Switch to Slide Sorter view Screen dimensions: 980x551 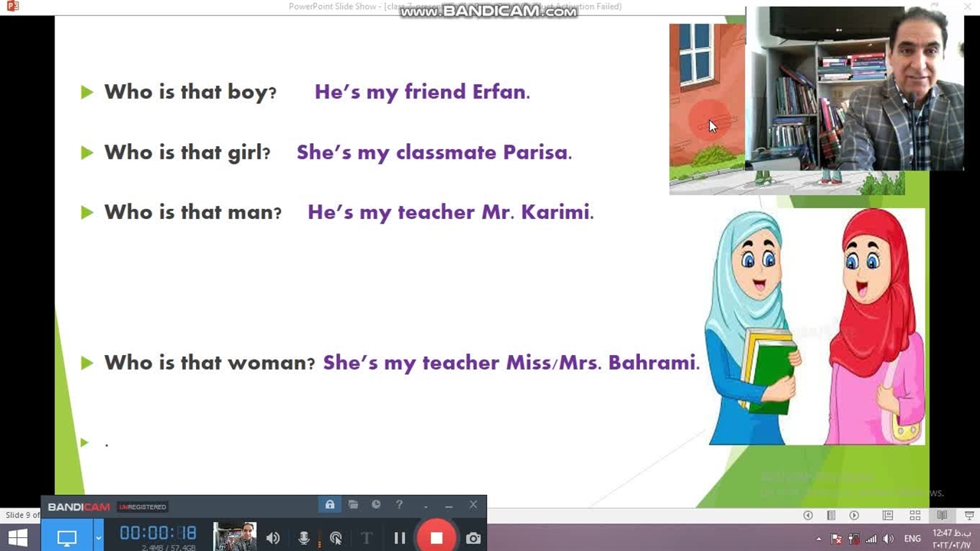(x=915, y=516)
